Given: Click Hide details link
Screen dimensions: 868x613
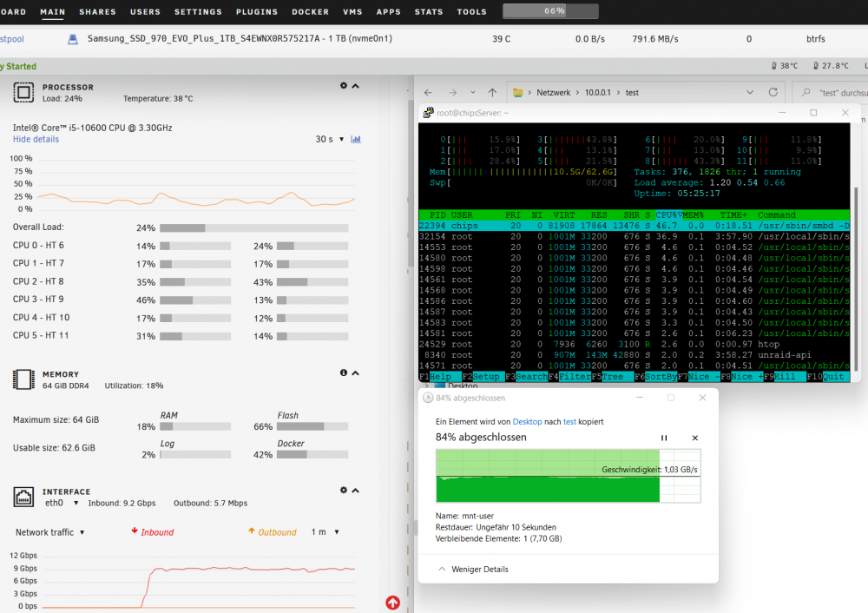Looking at the screenshot, I should 36,139.
